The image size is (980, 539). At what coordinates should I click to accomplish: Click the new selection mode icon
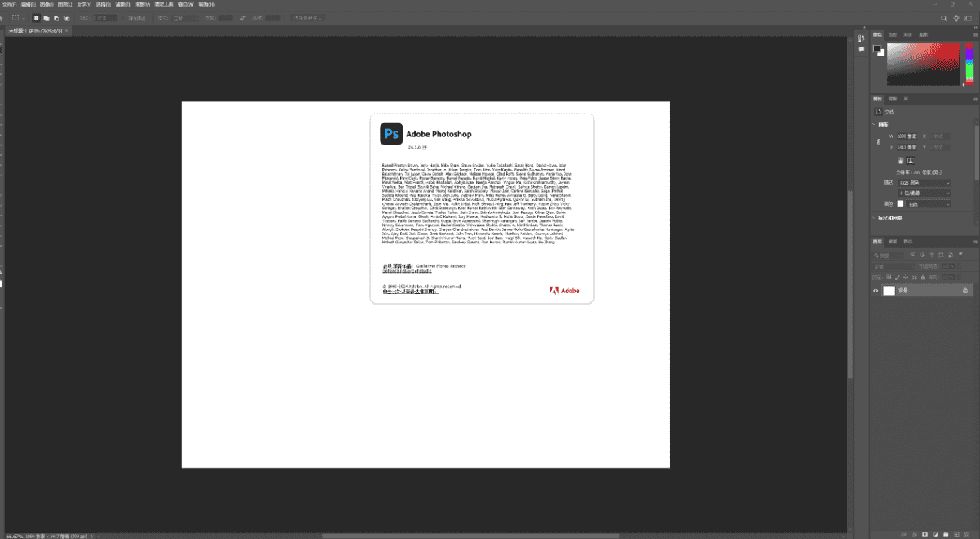(x=36, y=17)
